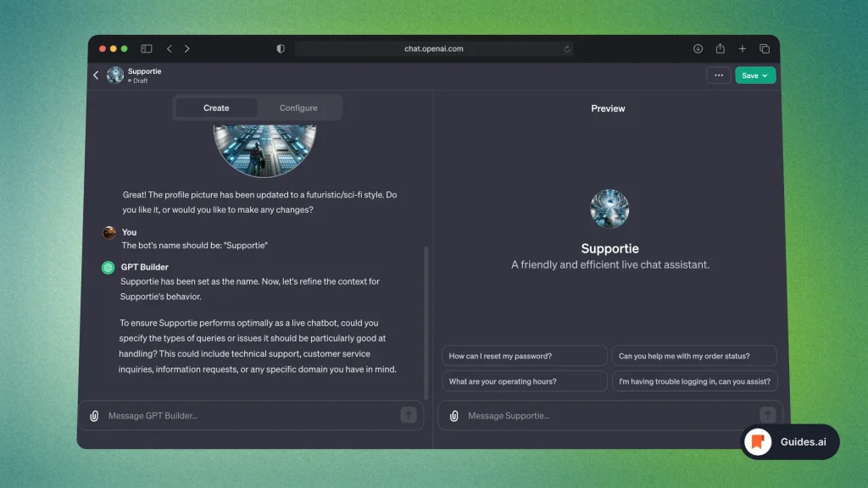Click the Safari share icon
868x488 pixels.
pyautogui.click(x=720, y=48)
